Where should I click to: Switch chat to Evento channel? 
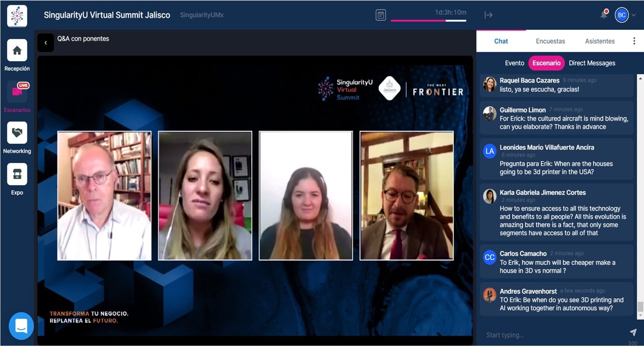(x=514, y=63)
